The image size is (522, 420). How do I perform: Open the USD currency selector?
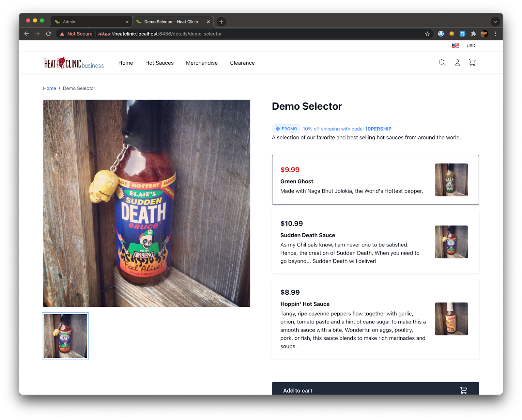click(x=471, y=46)
